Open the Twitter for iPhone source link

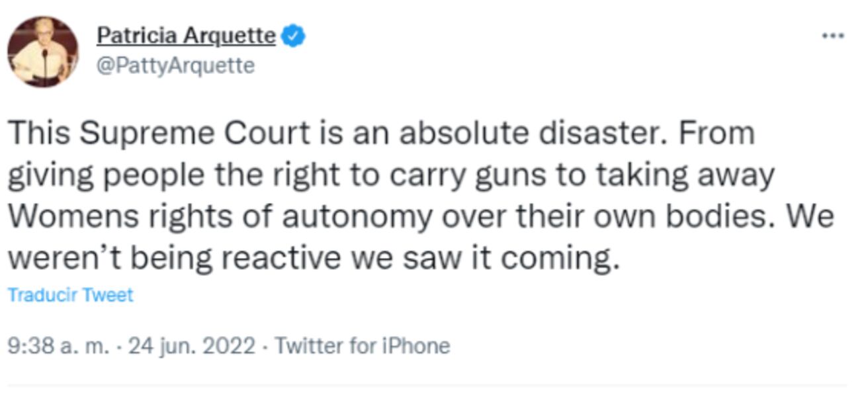(362, 346)
